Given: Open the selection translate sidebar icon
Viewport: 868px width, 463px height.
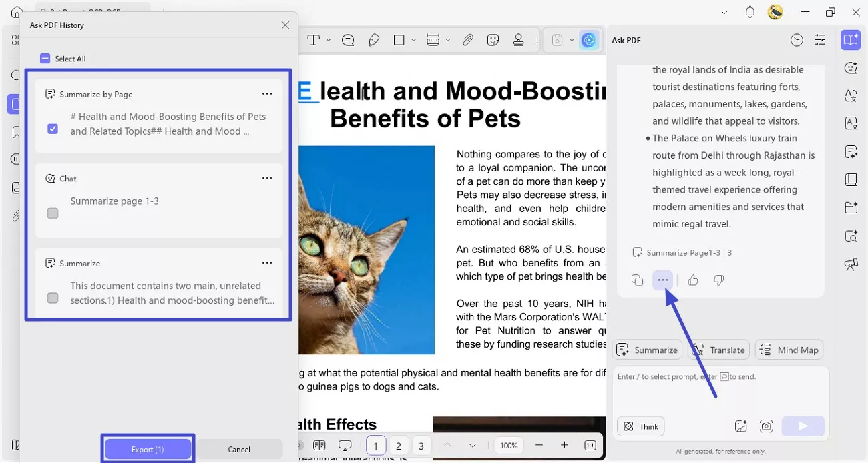Looking at the screenshot, I should point(851,96).
